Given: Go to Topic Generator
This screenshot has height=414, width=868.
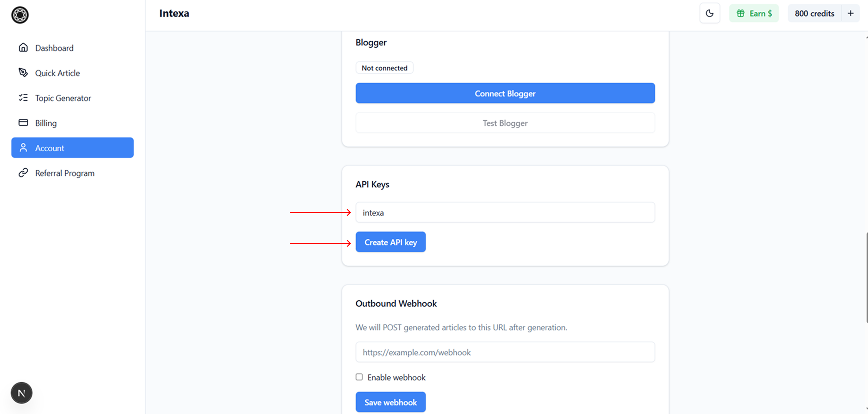Looking at the screenshot, I should click(x=63, y=98).
